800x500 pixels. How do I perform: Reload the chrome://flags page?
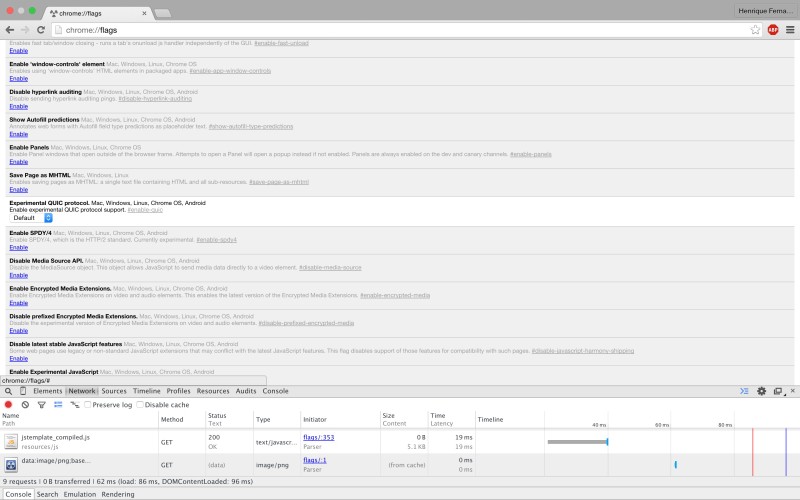[41, 30]
